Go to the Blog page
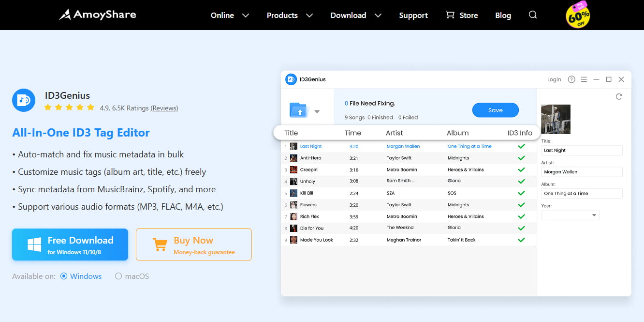Image resolution: width=644 pixels, height=322 pixels. click(503, 15)
